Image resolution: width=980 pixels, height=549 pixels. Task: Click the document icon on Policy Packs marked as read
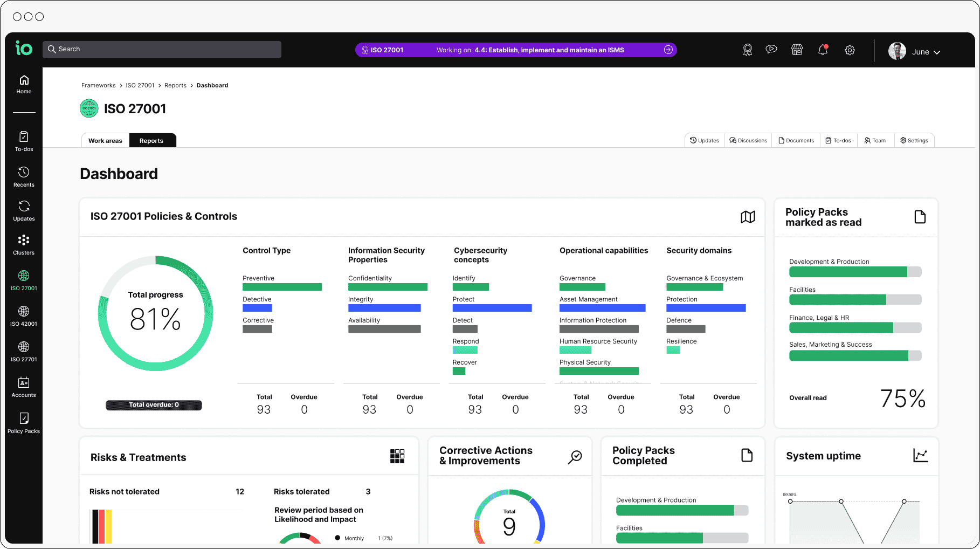tap(920, 217)
